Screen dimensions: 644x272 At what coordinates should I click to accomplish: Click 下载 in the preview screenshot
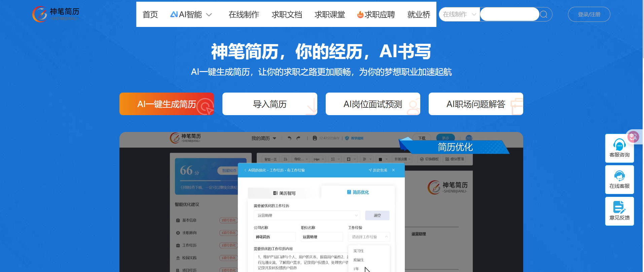[x=422, y=138]
